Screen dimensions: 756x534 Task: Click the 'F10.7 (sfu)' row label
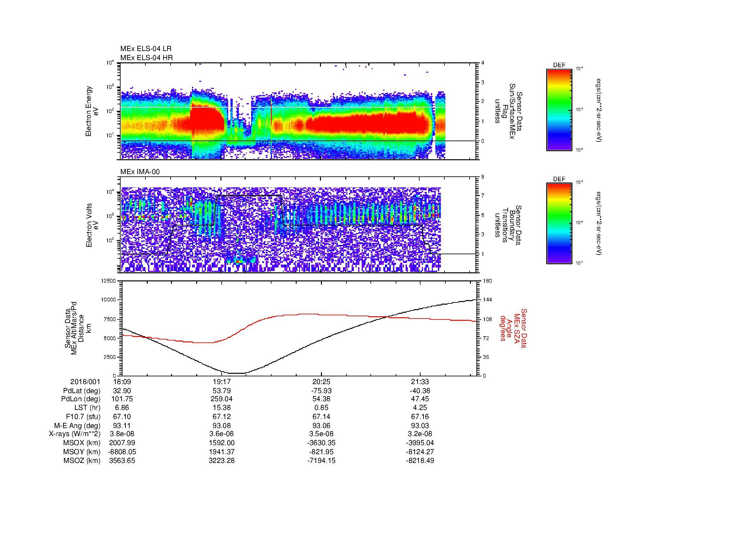tap(83, 416)
